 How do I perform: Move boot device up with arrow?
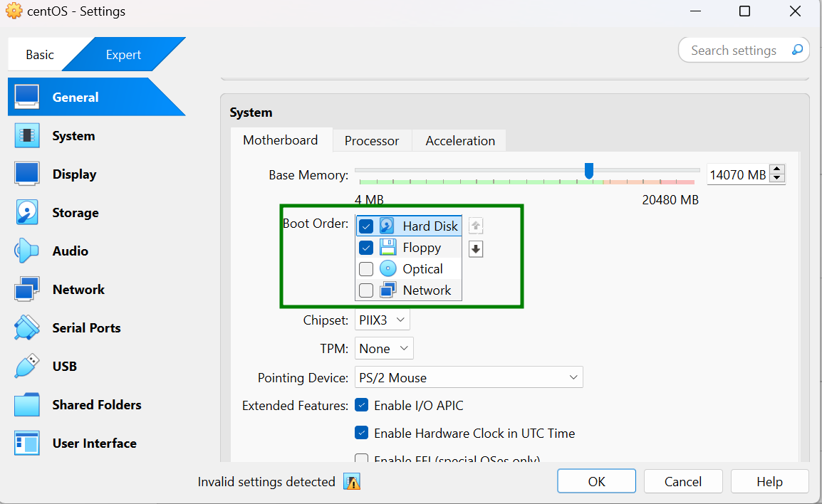coord(476,226)
